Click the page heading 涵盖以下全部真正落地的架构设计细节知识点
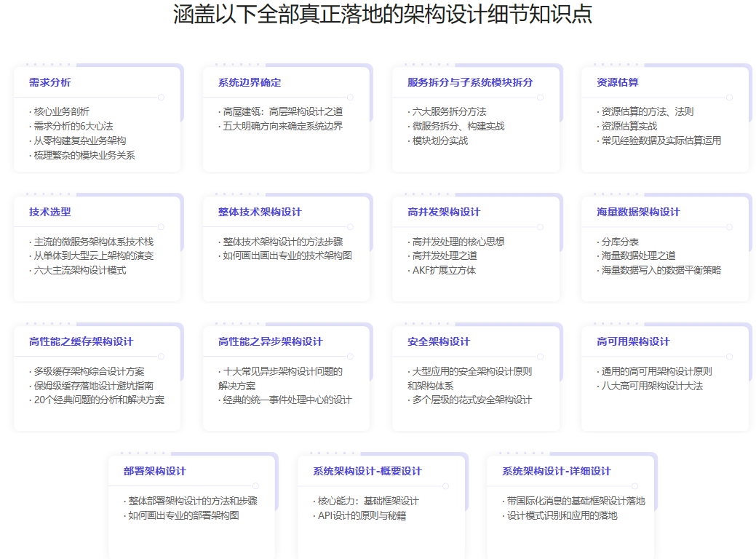756x559 pixels. (383, 15)
